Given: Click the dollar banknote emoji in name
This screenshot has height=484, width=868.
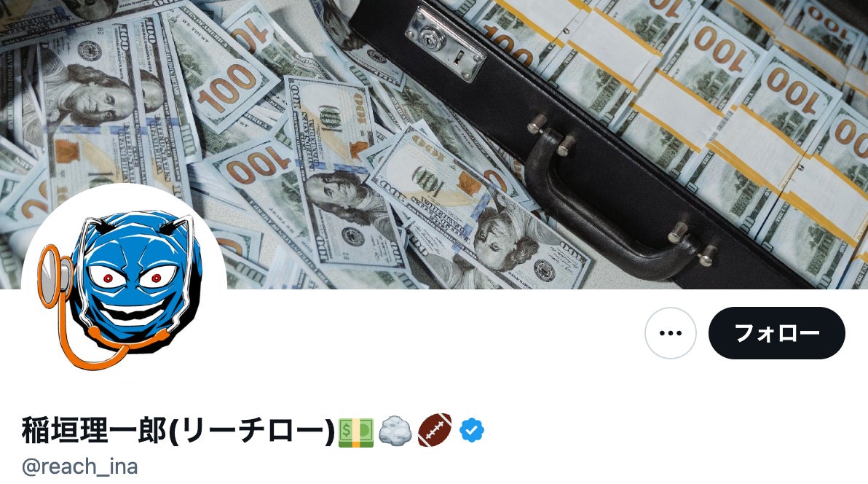Looking at the screenshot, I should (356, 432).
